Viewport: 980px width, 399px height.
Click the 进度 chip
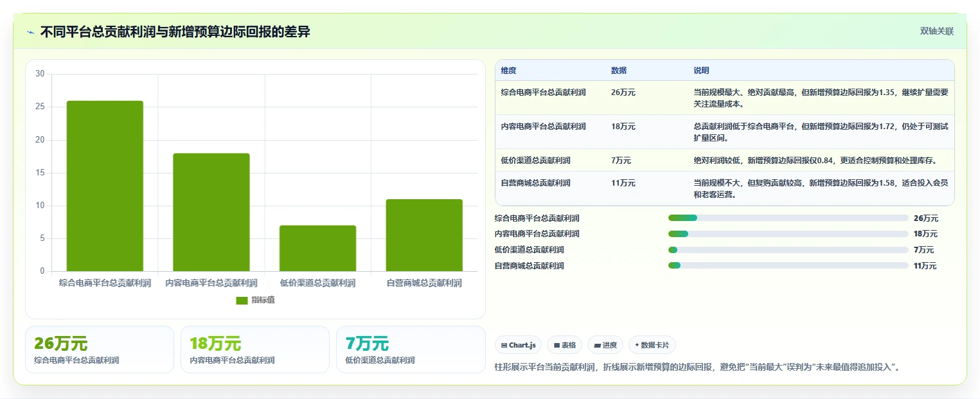tap(605, 345)
